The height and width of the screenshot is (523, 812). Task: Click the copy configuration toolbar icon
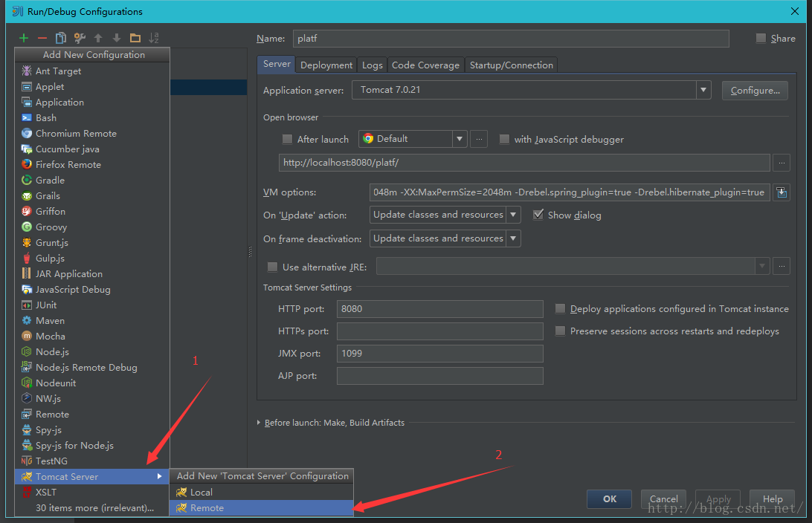tap(60, 38)
